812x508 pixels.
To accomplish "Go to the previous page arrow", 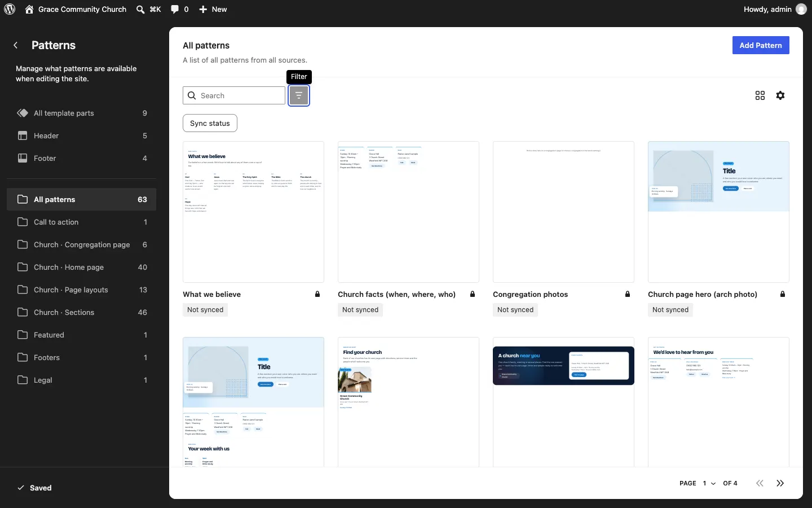I will click(x=760, y=483).
